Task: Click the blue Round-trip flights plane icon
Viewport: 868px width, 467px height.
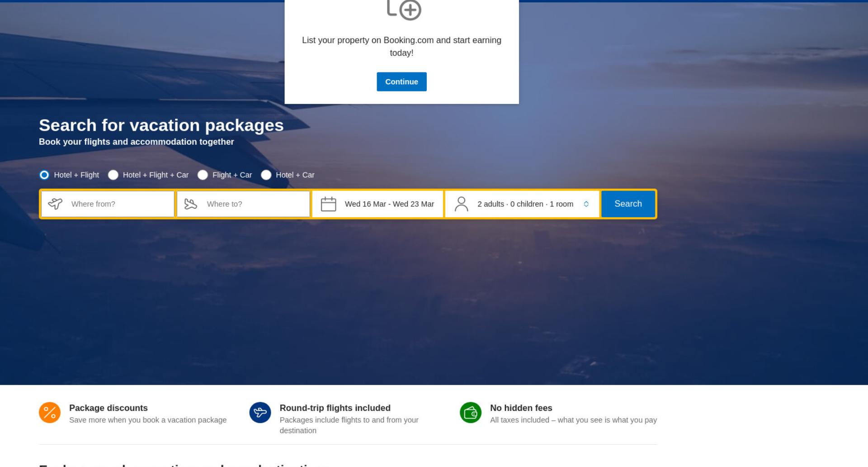Action: (260, 413)
